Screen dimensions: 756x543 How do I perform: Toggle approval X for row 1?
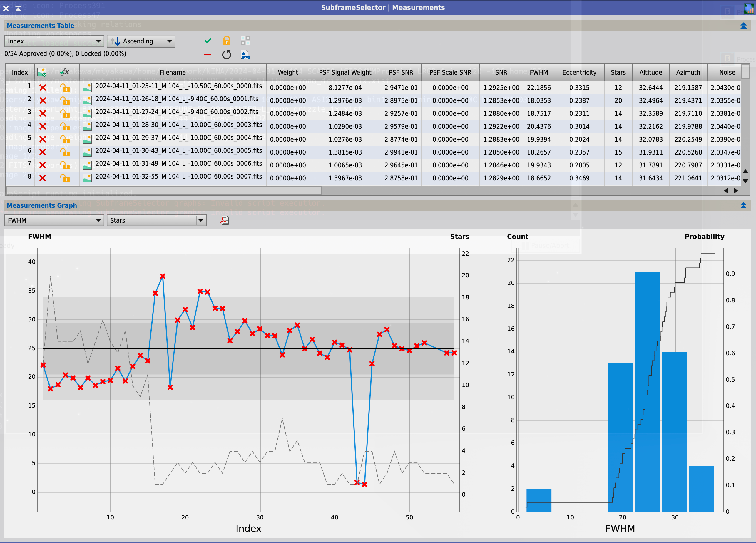43,88
